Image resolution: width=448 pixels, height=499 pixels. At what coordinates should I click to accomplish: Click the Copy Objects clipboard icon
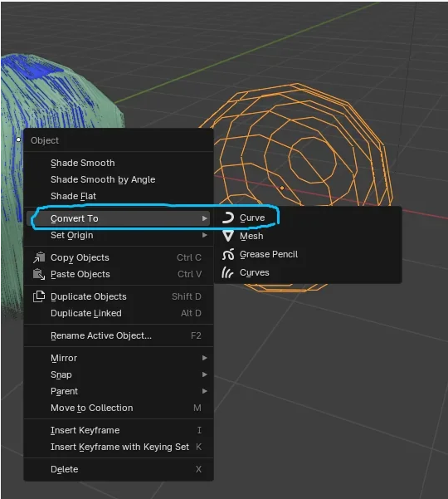(x=39, y=257)
